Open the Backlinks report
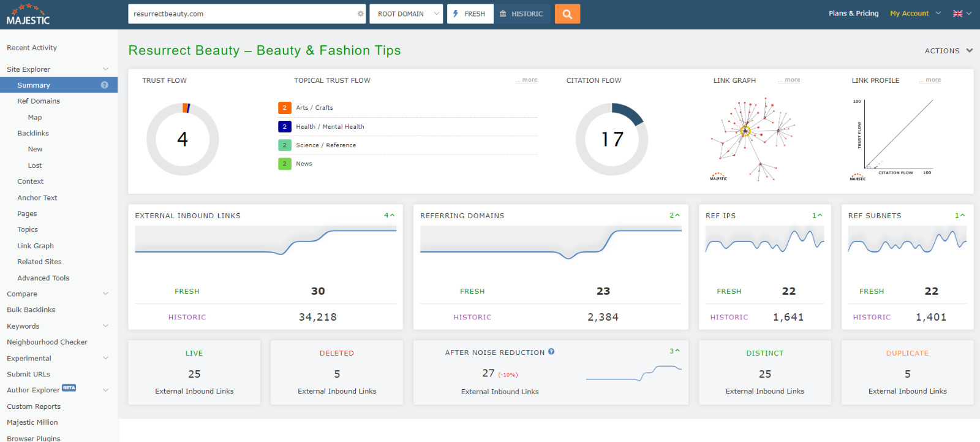This screenshot has height=442, width=980. pos(33,133)
